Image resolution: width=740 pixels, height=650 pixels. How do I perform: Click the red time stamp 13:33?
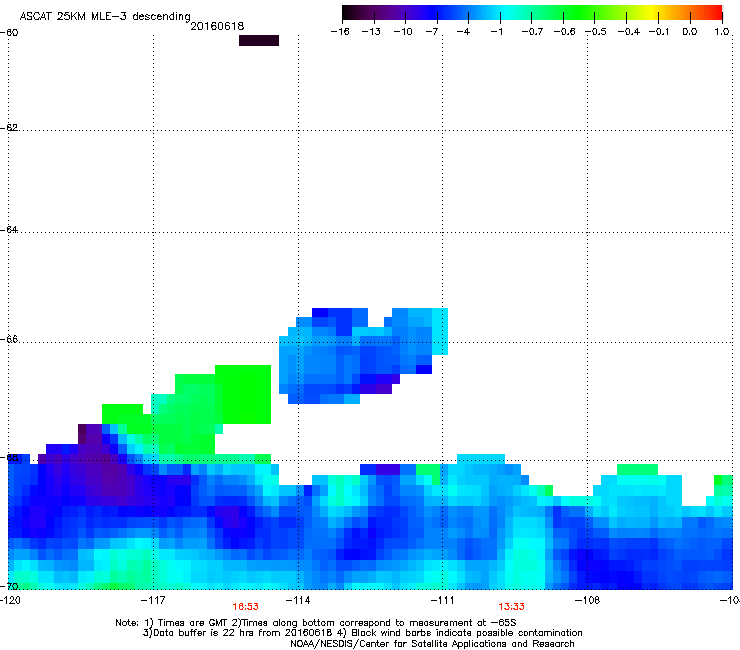click(512, 607)
